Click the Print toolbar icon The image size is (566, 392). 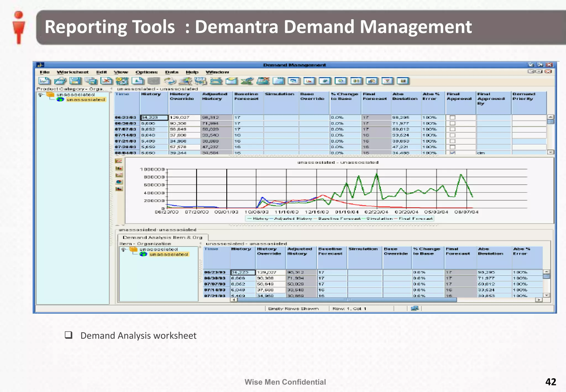point(216,81)
